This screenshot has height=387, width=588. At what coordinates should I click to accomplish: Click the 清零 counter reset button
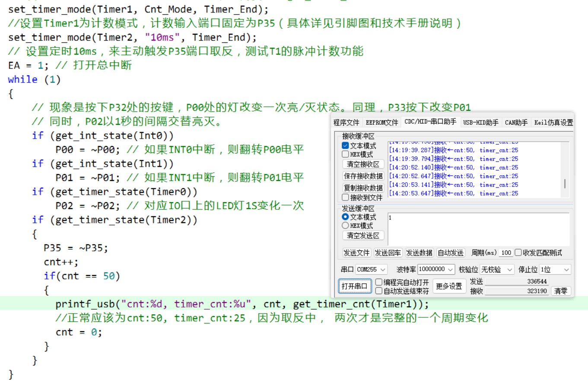(x=561, y=291)
